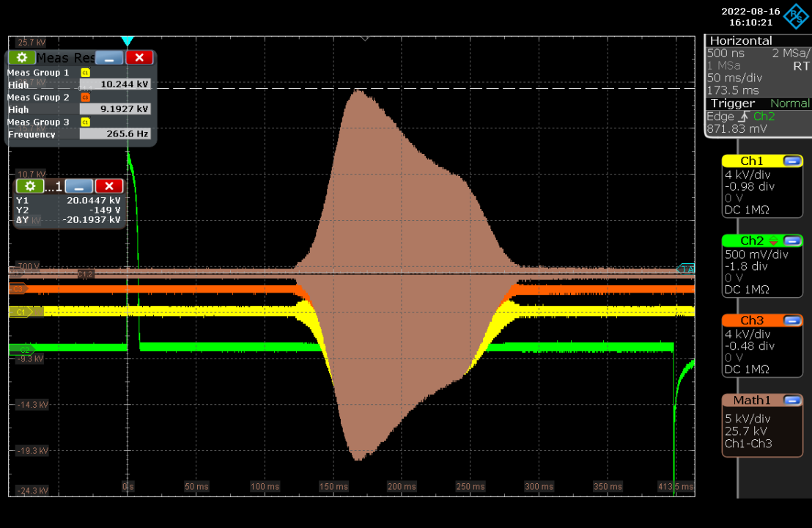The image size is (812, 528).
Task: Minimize the Ch2 signal icon
Action: point(792,241)
